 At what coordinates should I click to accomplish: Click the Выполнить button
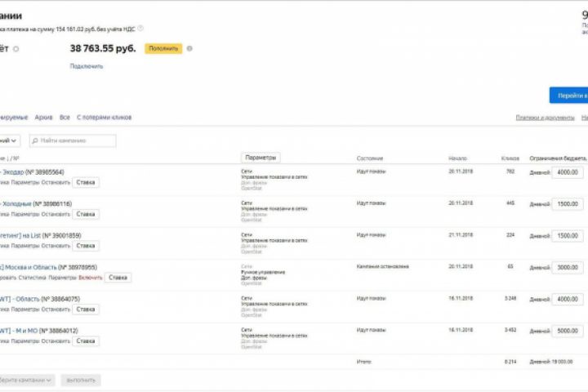pos(80,380)
